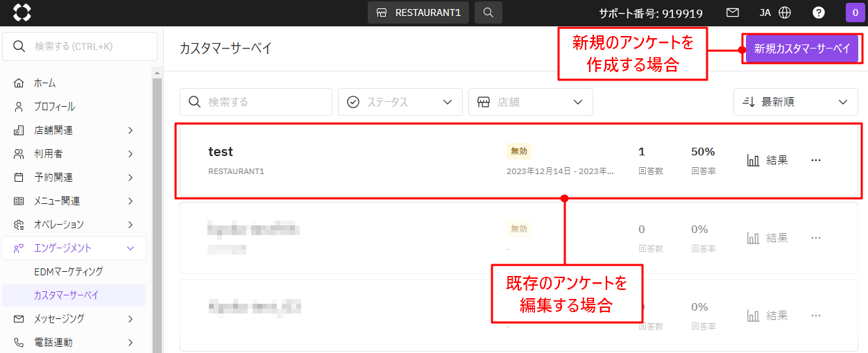Click the magnifier search icon beside RESTAURANT1
868x353 pixels.
coord(488,12)
